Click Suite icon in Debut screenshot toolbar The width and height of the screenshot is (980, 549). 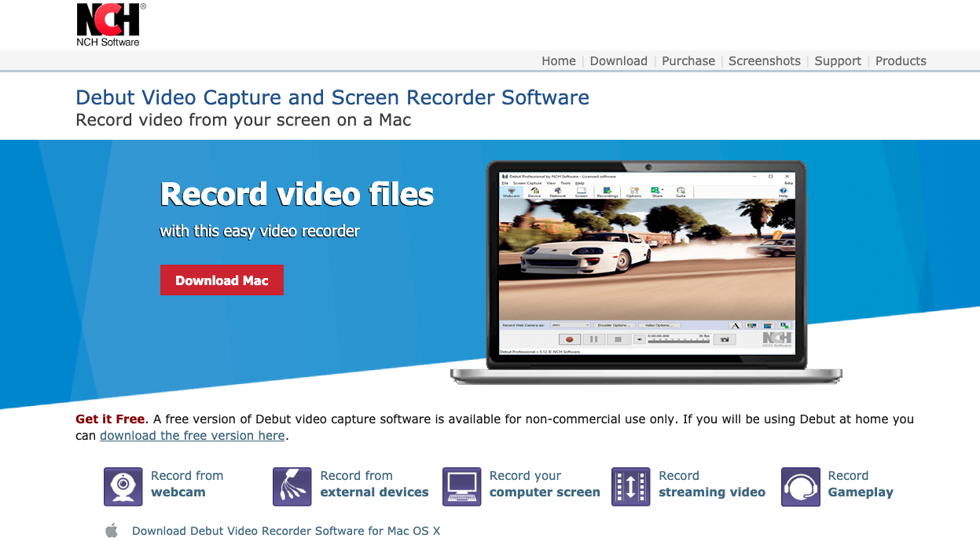click(x=681, y=192)
